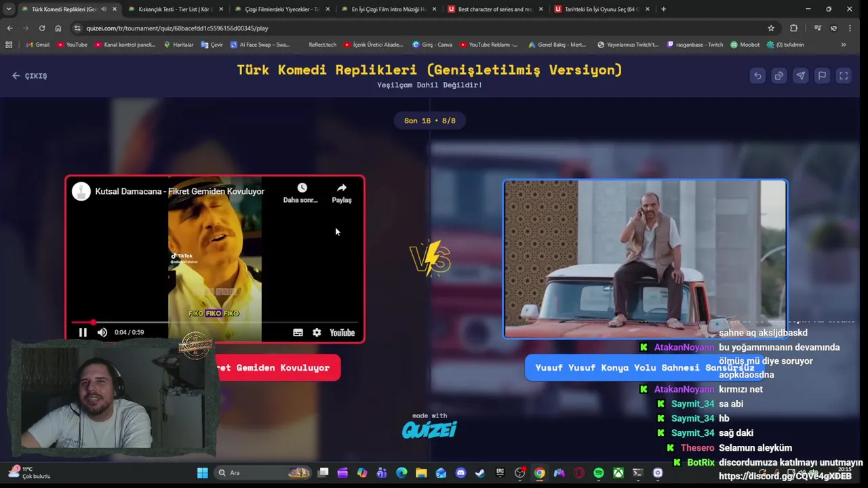
Task: Click the Daha sonra izle clock icon
Action: coord(302,188)
